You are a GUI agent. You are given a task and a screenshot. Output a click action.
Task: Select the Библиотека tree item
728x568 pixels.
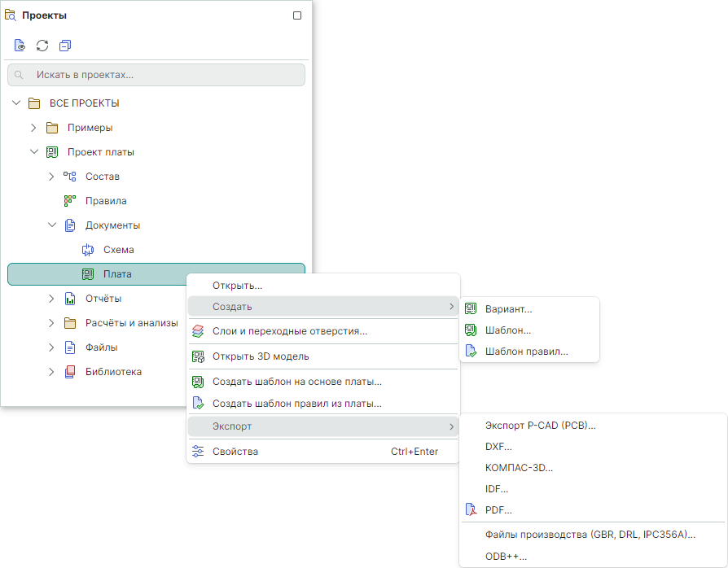(x=113, y=372)
